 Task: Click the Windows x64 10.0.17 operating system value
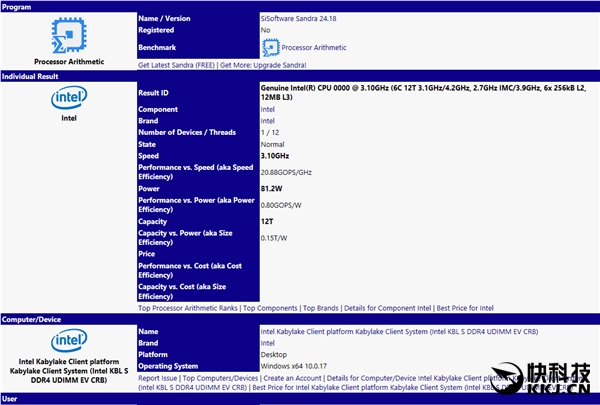pos(293,366)
